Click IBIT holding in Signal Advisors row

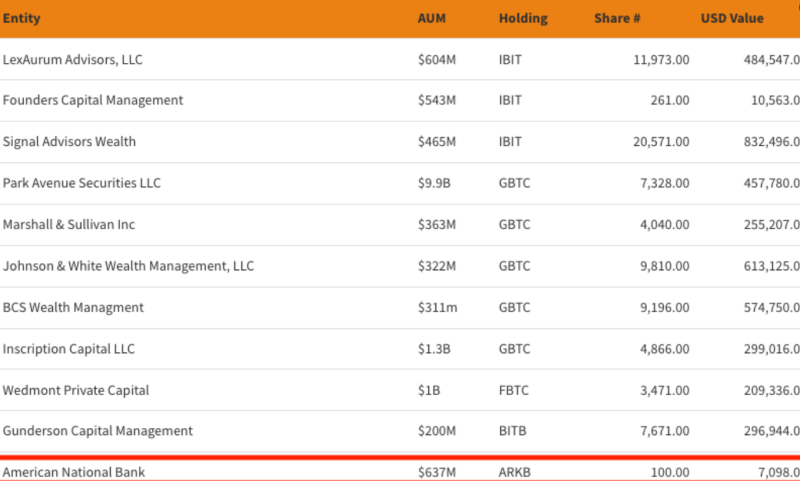[510, 141]
